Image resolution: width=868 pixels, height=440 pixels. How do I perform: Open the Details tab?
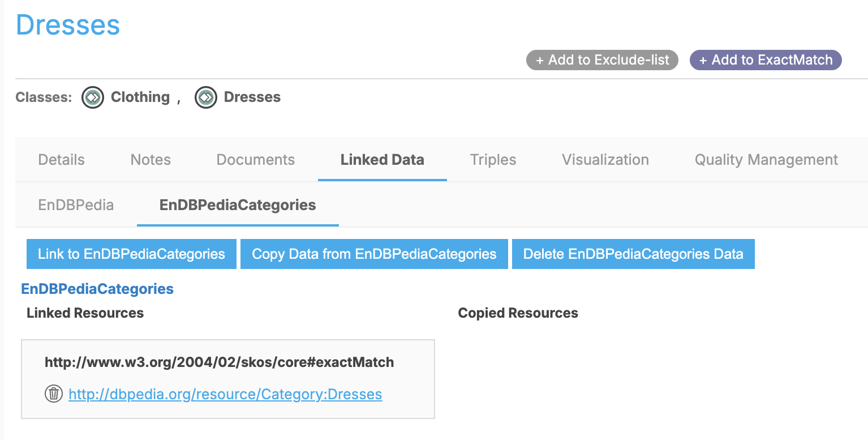[x=61, y=160]
